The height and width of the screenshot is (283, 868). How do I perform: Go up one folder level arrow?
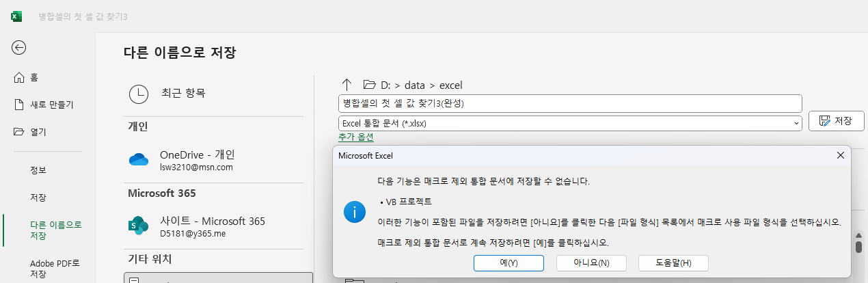(x=347, y=85)
